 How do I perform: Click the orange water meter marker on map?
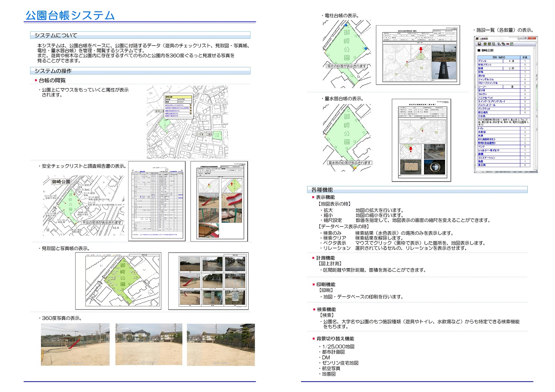[355, 168]
